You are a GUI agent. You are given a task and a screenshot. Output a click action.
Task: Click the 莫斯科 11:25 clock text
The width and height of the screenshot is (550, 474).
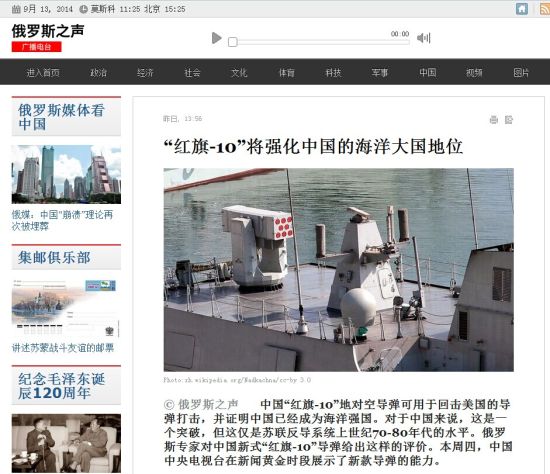pos(116,9)
